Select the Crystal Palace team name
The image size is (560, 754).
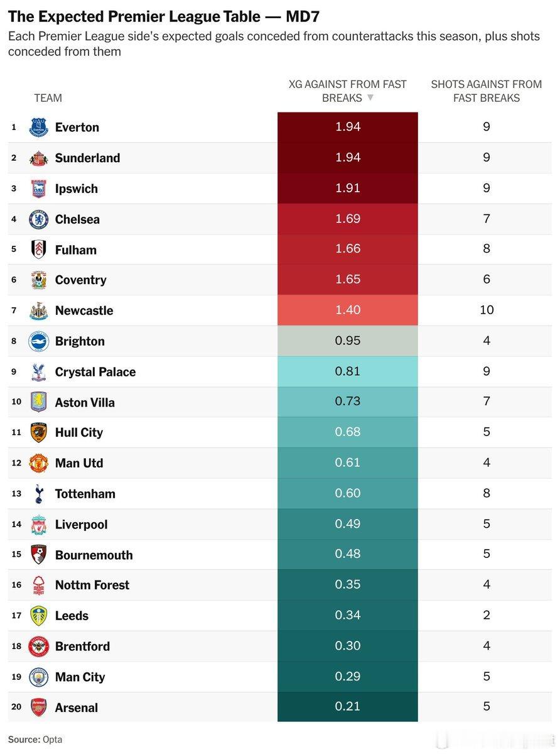[95, 372]
